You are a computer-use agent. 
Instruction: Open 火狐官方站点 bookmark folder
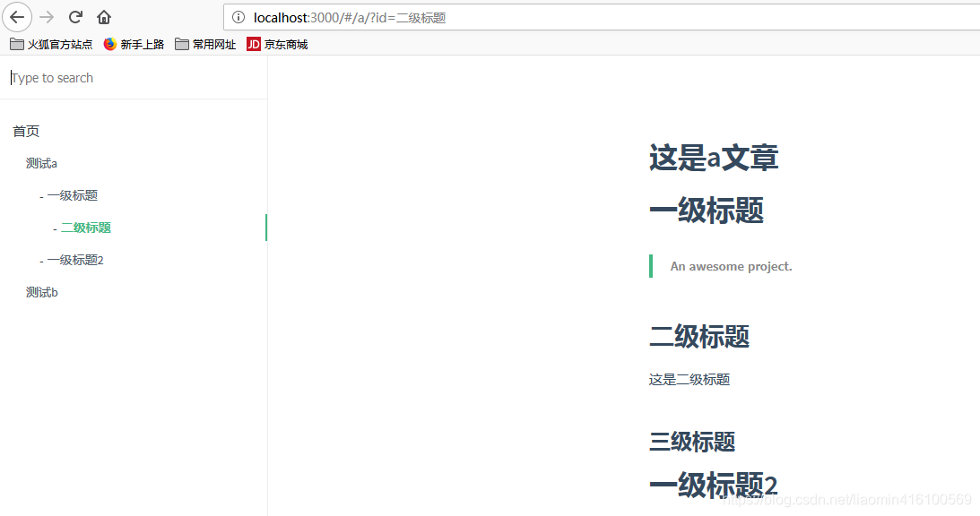point(51,45)
